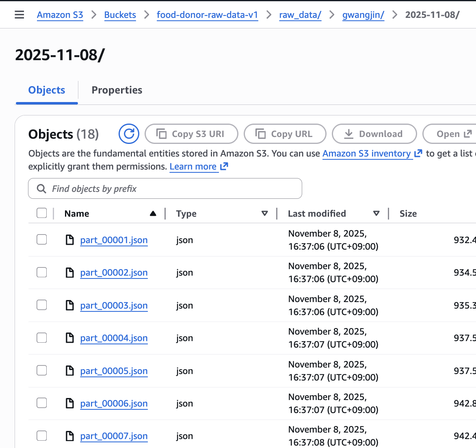Viewport: 476px width, 448px height.
Task: Open part_00001.json object
Action: pos(114,240)
